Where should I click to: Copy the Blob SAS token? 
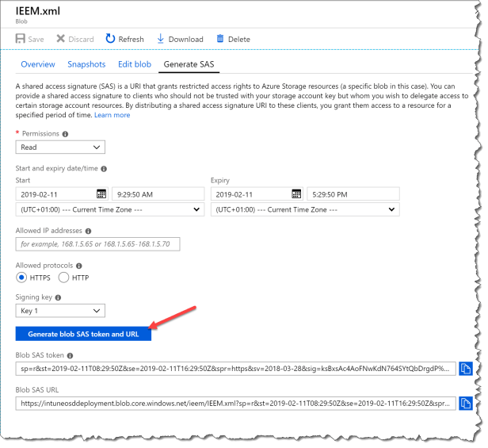[x=465, y=369]
